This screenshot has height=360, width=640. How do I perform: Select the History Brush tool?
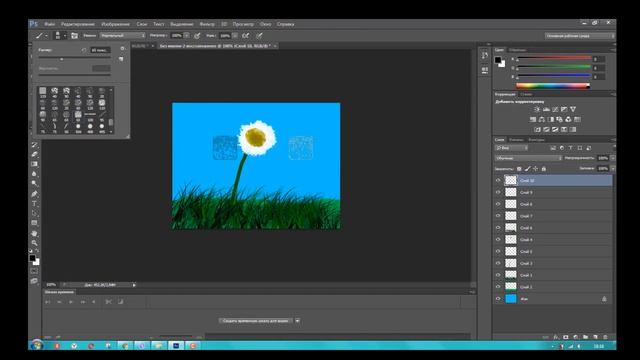(x=34, y=145)
